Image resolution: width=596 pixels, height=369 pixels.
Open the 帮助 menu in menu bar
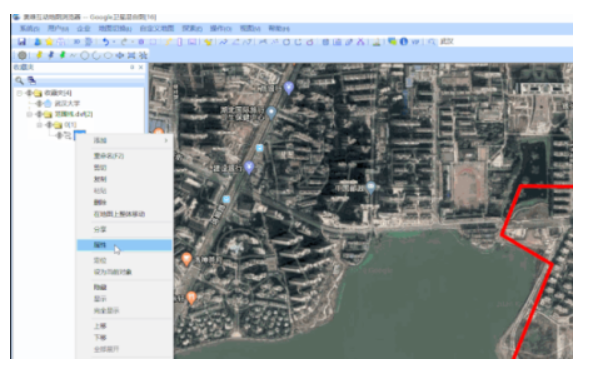(279, 29)
